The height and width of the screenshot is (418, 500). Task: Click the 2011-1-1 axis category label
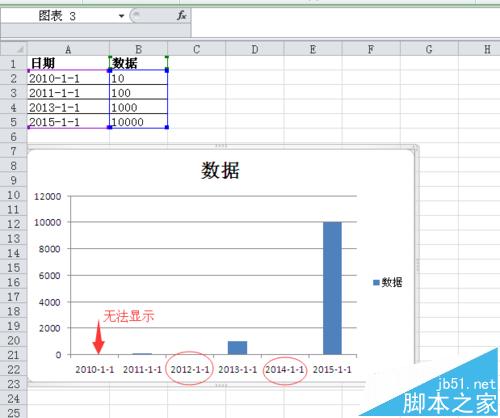coord(142,369)
